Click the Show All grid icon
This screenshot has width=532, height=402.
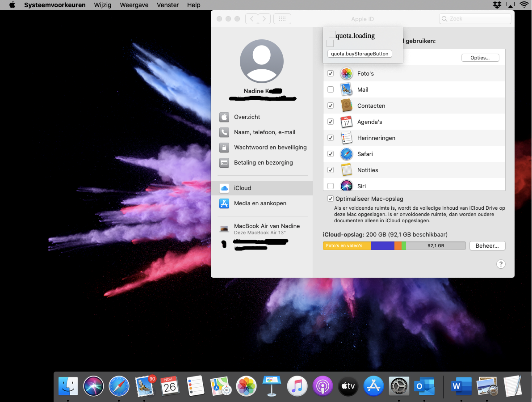click(282, 19)
